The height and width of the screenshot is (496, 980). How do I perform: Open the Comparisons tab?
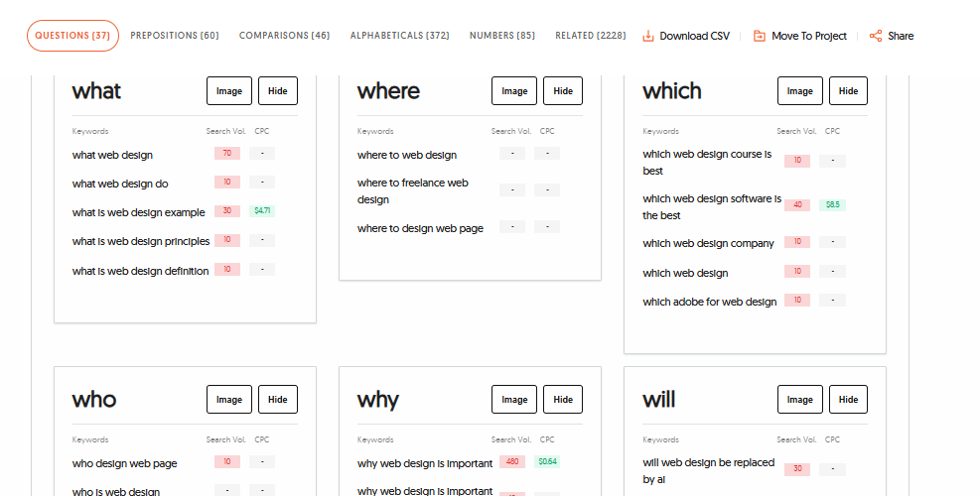point(284,36)
